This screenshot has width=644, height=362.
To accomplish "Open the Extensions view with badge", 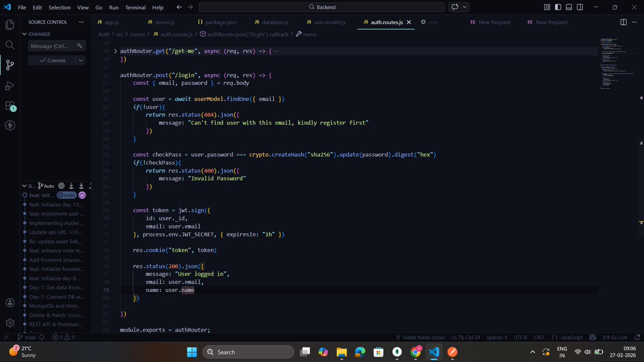I will click(10, 106).
